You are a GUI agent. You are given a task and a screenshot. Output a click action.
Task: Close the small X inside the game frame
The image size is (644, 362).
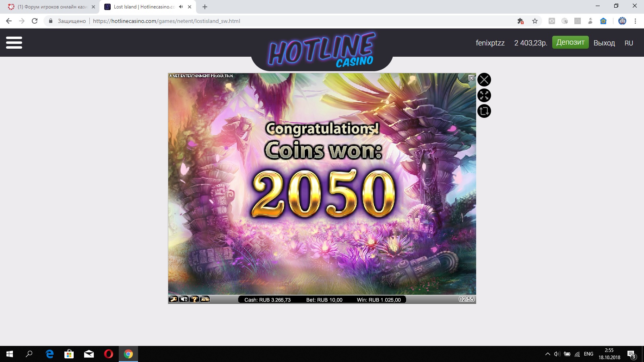tap(471, 78)
